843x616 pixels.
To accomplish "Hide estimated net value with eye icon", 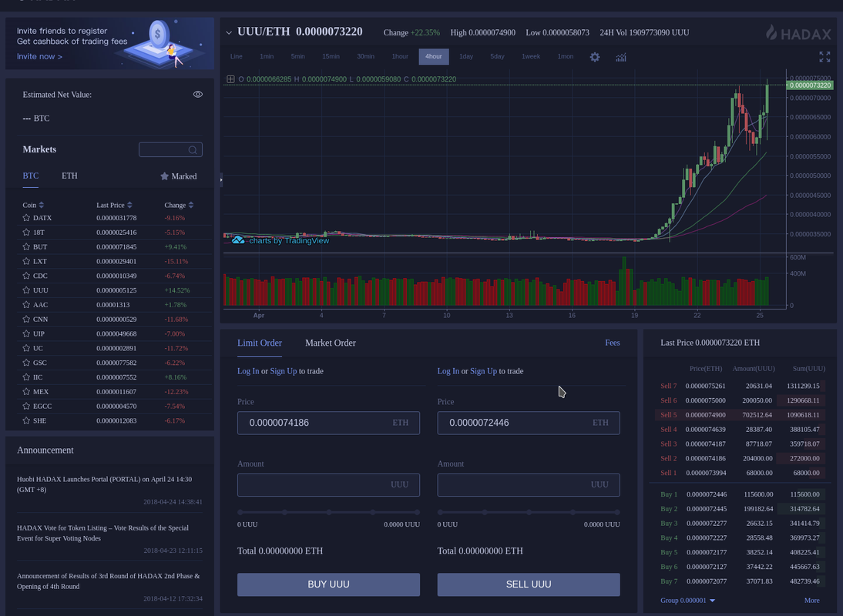I will pos(198,95).
